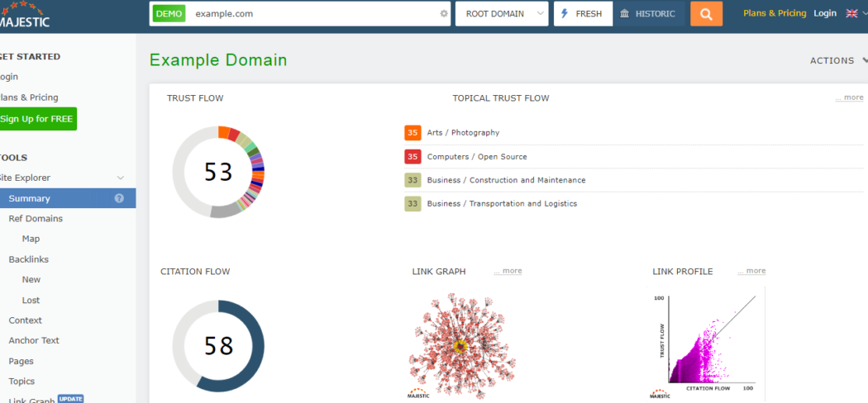Image resolution: width=868 pixels, height=403 pixels.
Task: Open Anchor Text in sidebar
Action: coord(34,340)
